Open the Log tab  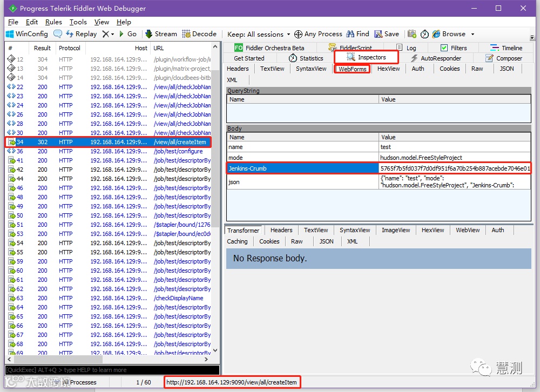point(407,48)
